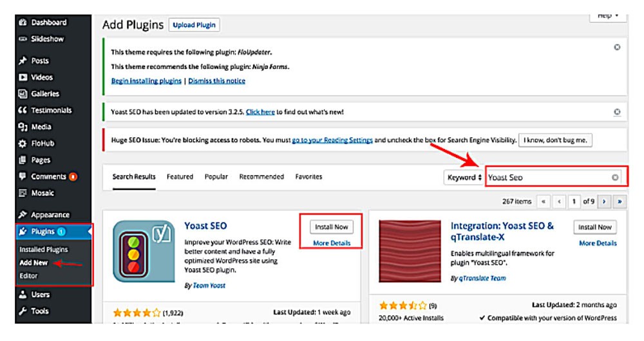Select Add New under Plugins
Screen dimensions: 644x341
(x=33, y=263)
